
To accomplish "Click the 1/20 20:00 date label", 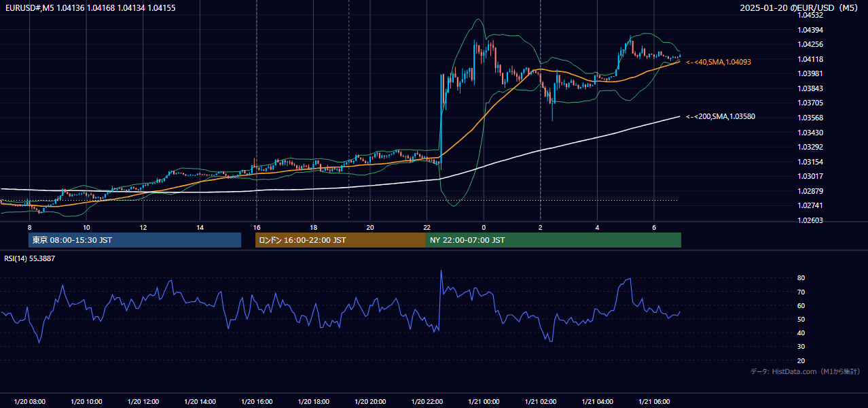I will click(x=369, y=402).
